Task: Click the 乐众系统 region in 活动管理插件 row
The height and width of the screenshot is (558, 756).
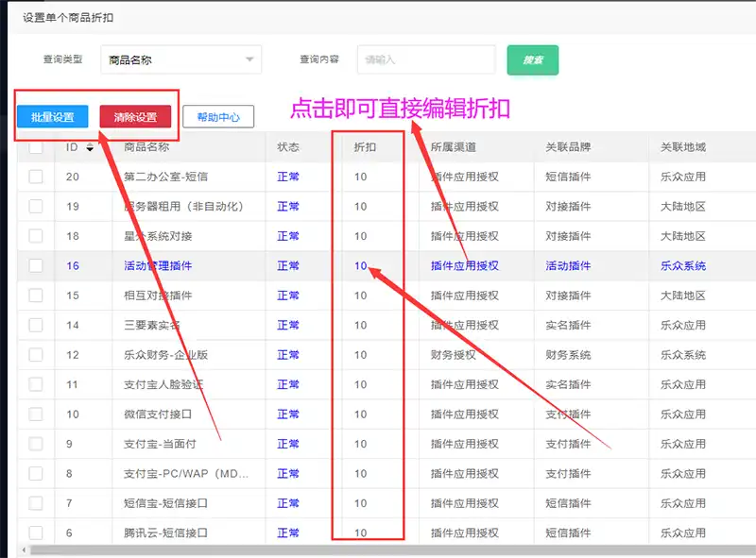Action: click(x=683, y=265)
